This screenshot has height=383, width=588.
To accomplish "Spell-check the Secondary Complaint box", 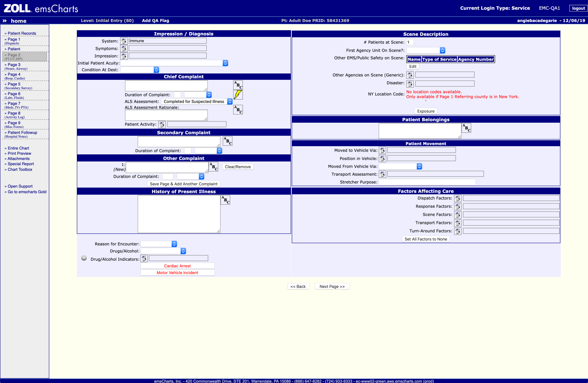I will (227, 141).
